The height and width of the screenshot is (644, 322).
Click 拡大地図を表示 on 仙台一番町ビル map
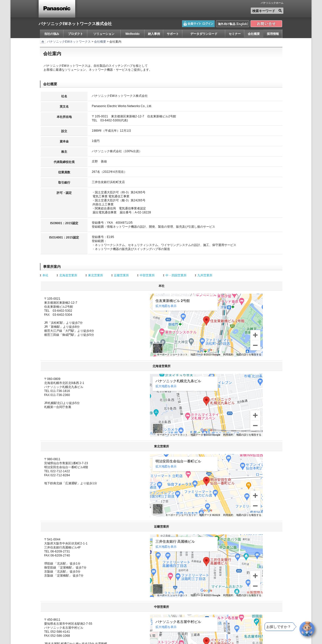point(166,467)
